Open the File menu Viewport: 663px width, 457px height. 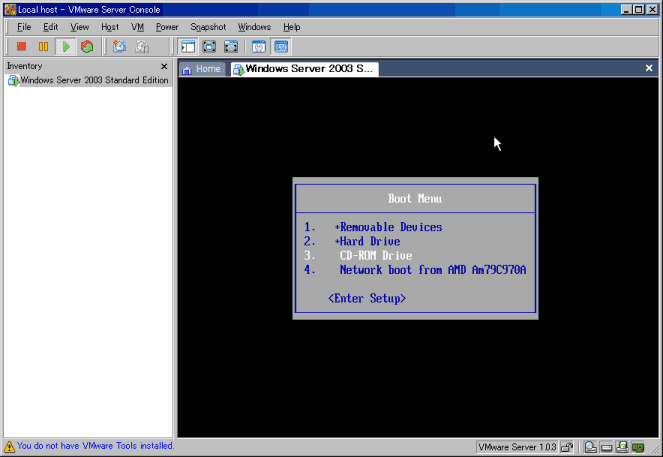24,27
